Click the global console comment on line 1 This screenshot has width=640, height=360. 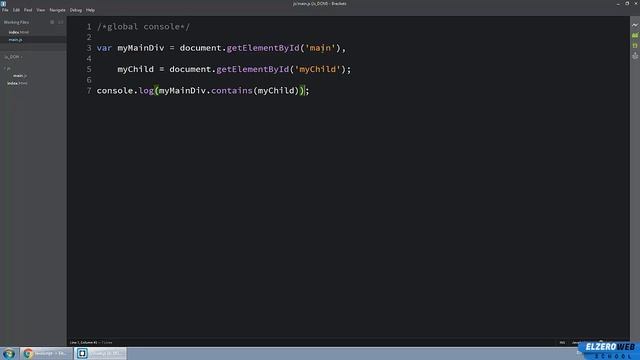click(143, 27)
